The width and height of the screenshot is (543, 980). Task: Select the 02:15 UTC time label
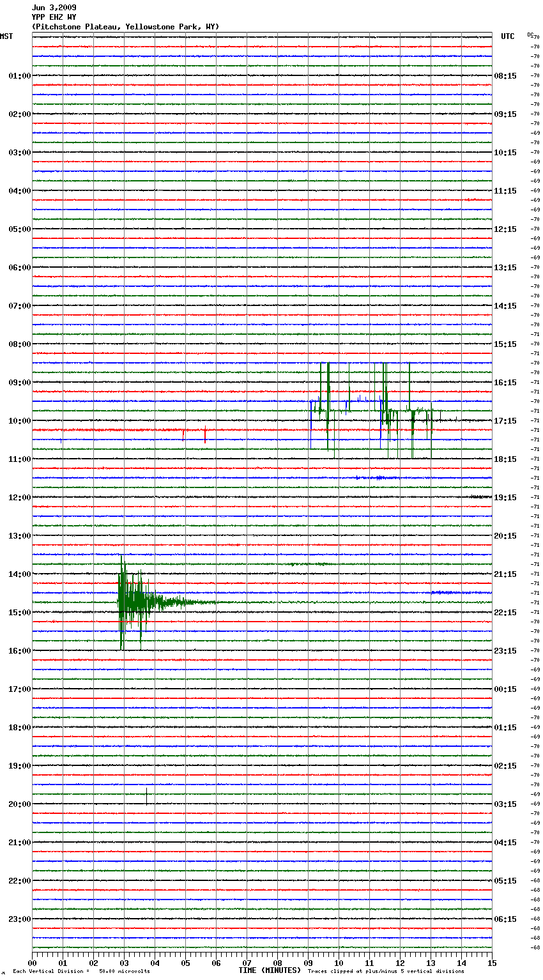505,766
